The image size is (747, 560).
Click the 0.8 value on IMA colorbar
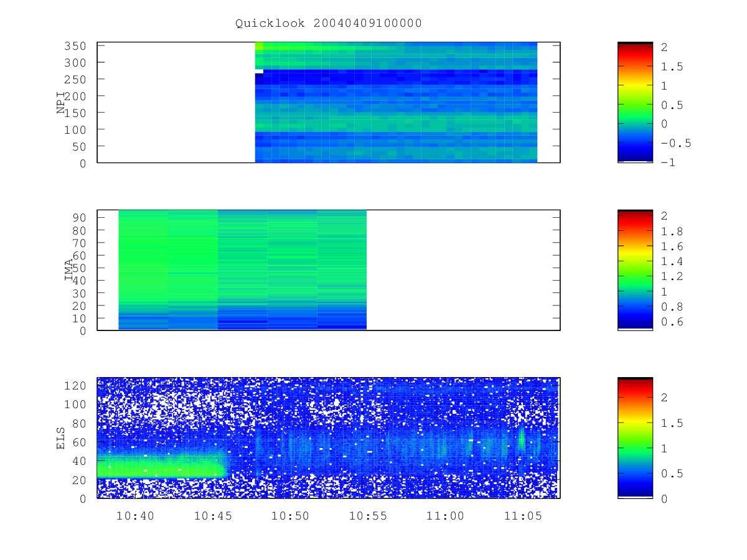(672, 307)
